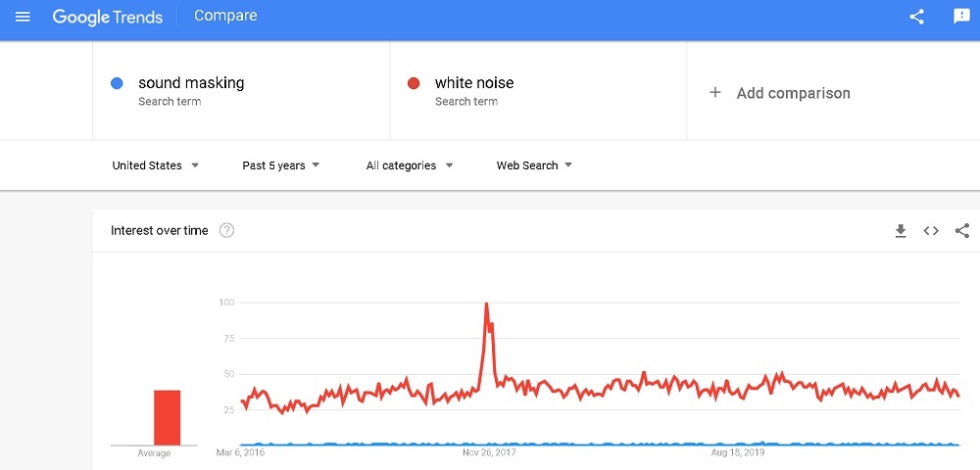Open the hamburger main menu
980x470 pixels.
coord(23,17)
